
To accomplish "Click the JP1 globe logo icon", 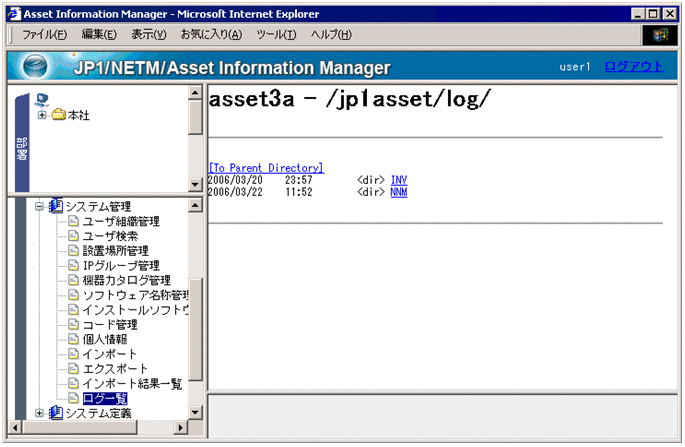I will pos(35,66).
